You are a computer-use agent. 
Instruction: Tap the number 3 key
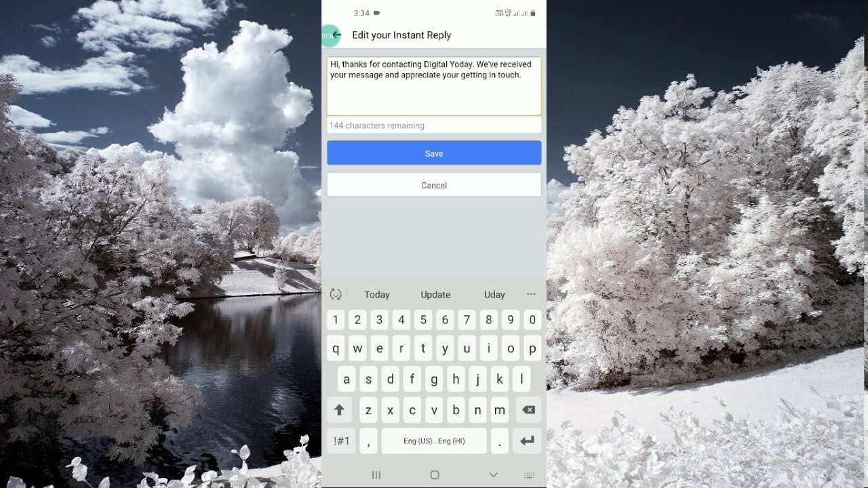click(379, 319)
